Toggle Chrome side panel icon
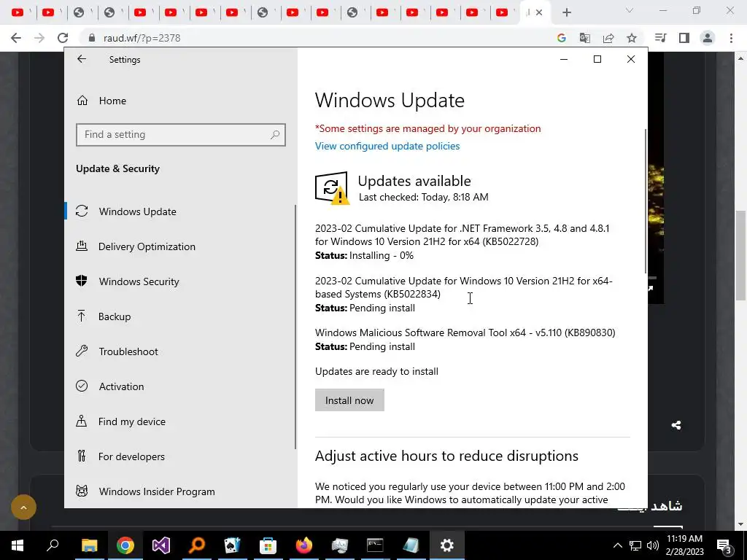Image resolution: width=747 pixels, height=560 pixels. tap(684, 38)
